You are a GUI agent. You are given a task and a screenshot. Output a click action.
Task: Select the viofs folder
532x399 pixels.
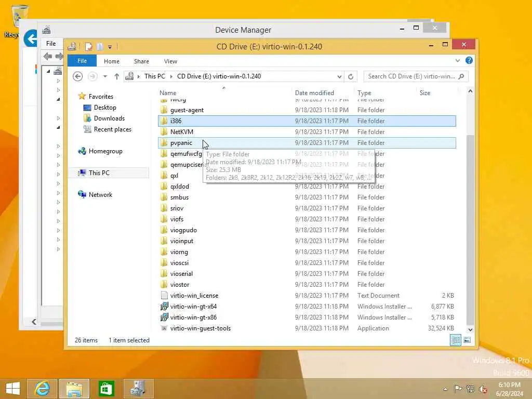tap(307, 219)
